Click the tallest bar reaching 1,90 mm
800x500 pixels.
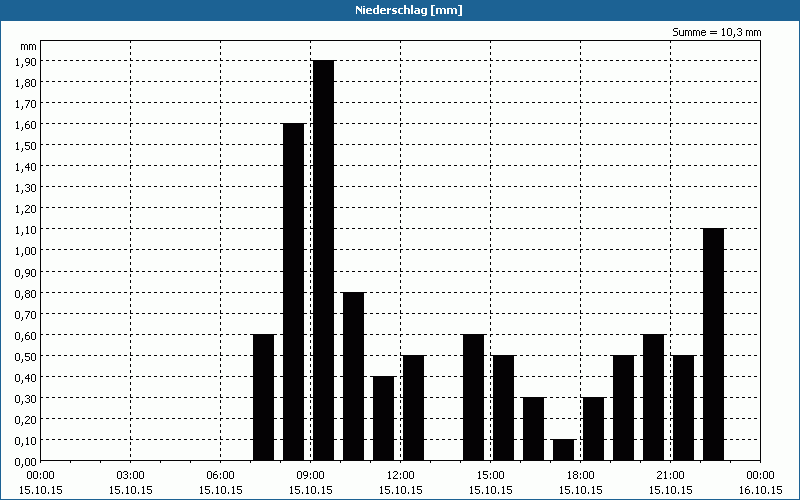(323, 260)
